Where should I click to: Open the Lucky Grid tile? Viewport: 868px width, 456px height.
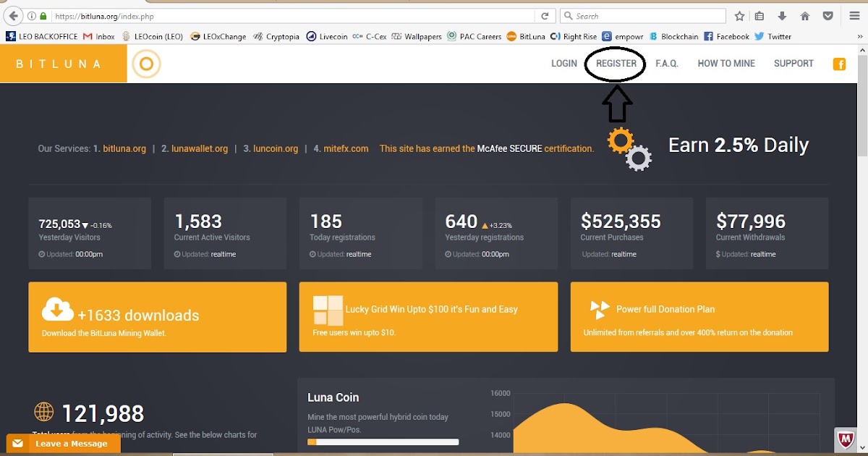(428, 317)
